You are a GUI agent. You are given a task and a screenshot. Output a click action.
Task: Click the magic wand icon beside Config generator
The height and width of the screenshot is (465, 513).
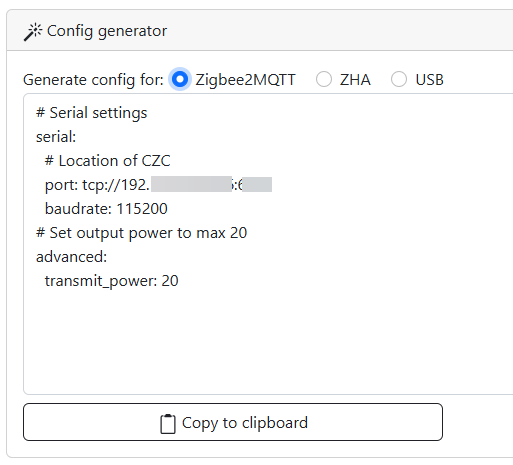coord(33,32)
